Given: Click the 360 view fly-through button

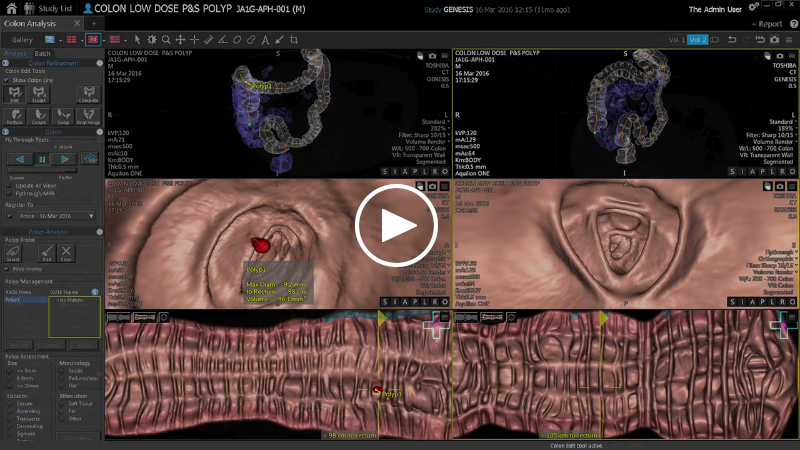Looking at the screenshot, I should 90,159.
